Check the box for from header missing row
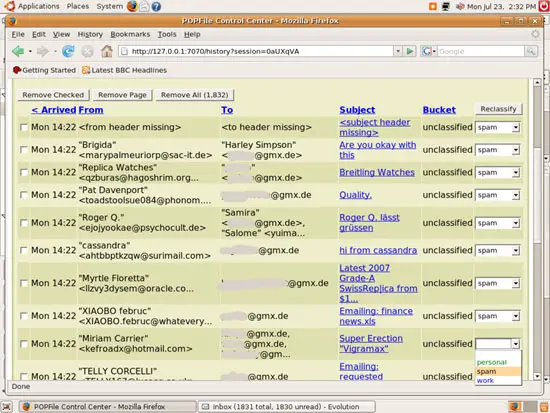 pos(24,127)
